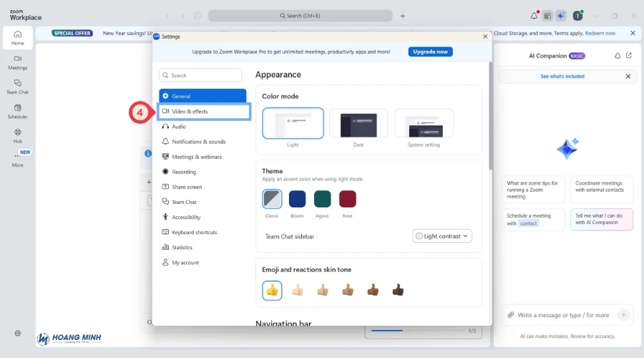The height and width of the screenshot is (358, 644).
Task: Click the settings Search field
Action: pos(200,75)
